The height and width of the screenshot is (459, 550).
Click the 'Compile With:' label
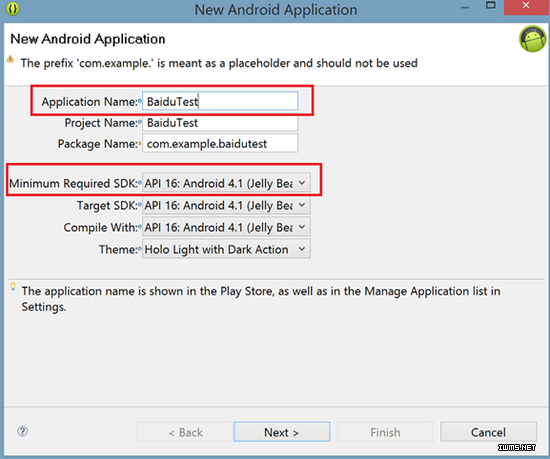tap(101, 228)
